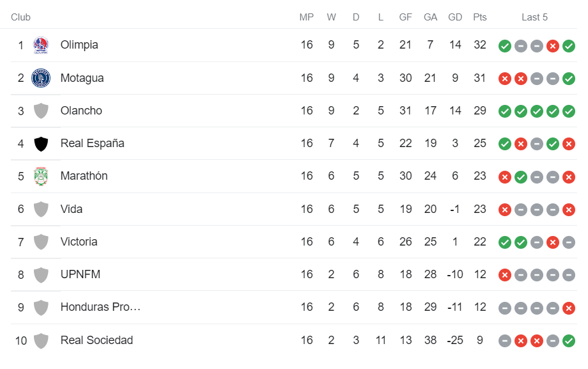588x369 pixels.
Task: Click the Real España black shield badge
Action: 40,143
